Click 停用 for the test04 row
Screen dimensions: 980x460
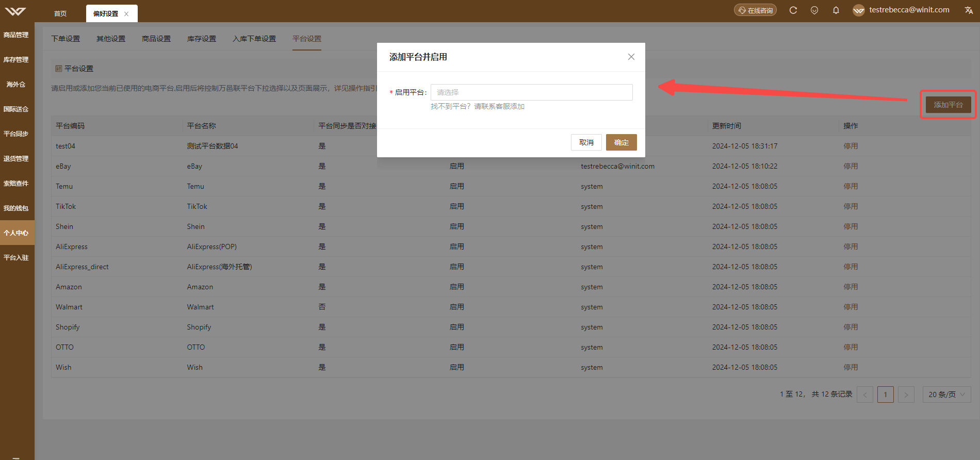pyautogui.click(x=851, y=146)
